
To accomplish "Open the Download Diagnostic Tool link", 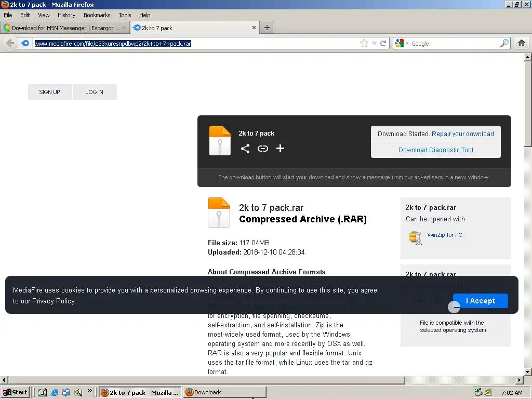I will [436, 150].
